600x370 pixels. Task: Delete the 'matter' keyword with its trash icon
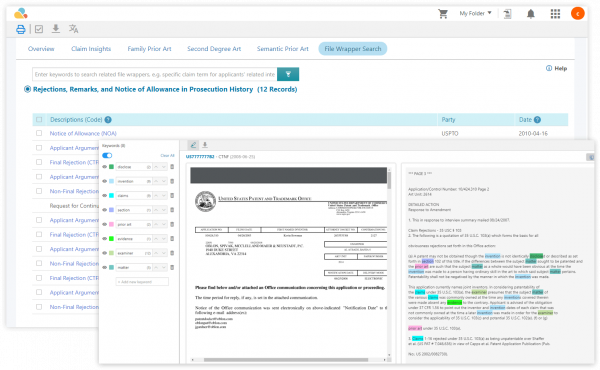(x=172, y=267)
